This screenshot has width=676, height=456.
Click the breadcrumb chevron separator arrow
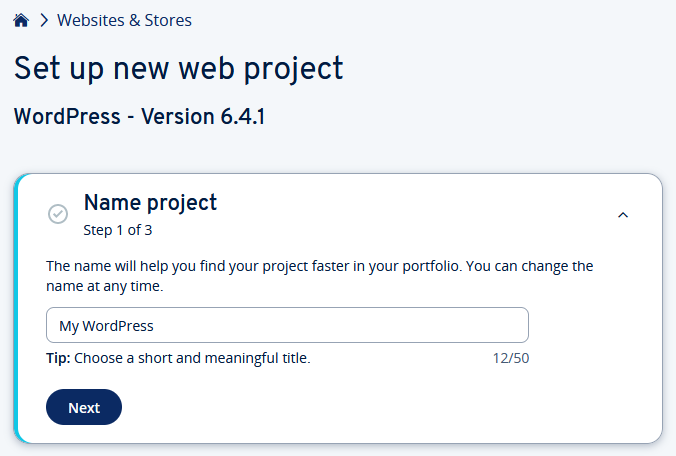[x=44, y=20]
